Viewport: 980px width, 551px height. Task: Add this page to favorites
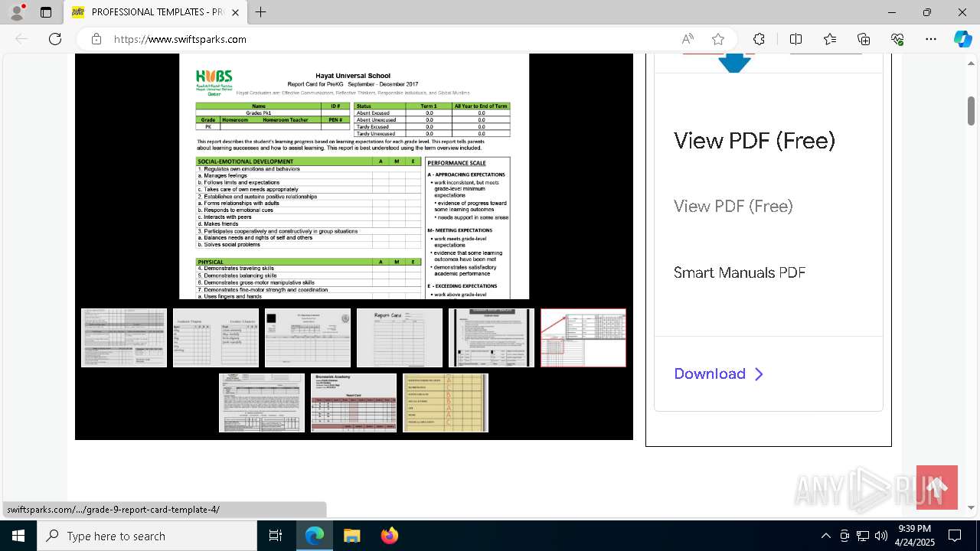click(718, 39)
